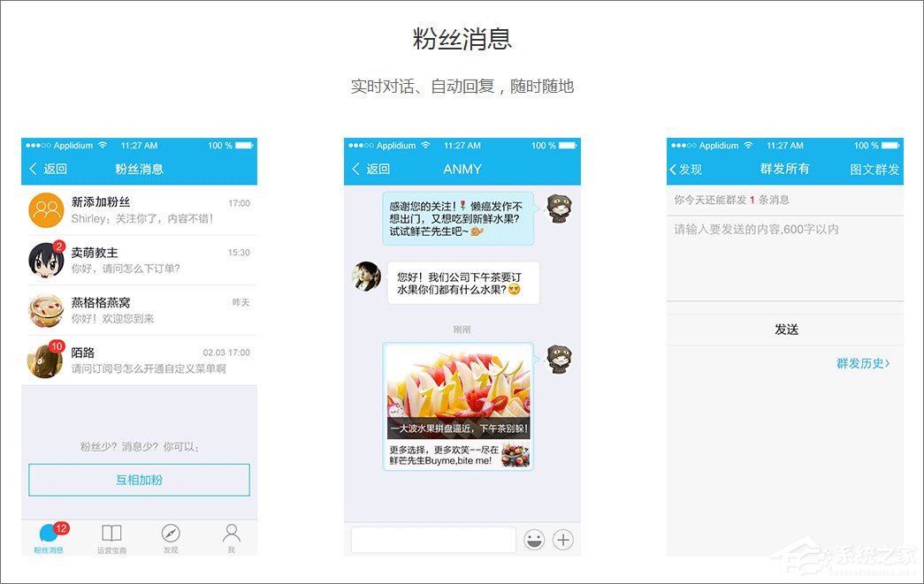Image resolution: width=924 pixels, height=584 pixels.
Task: Click the small fruit basket thumbnail in article
Action: tap(515, 455)
